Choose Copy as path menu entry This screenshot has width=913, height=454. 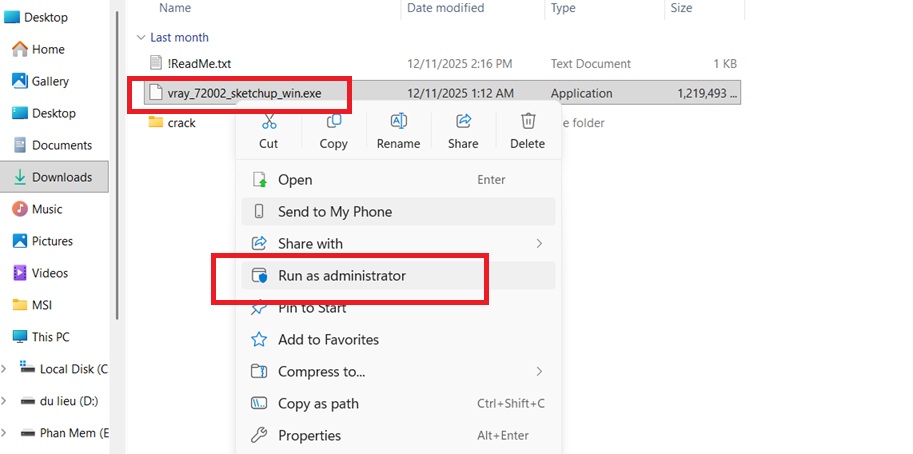point(318,403)
